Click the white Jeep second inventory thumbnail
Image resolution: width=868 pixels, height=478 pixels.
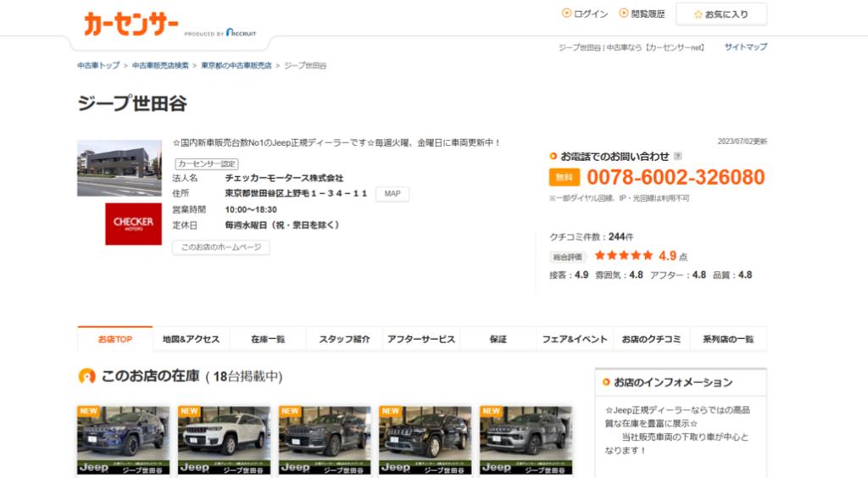click(x=224, y=439)
